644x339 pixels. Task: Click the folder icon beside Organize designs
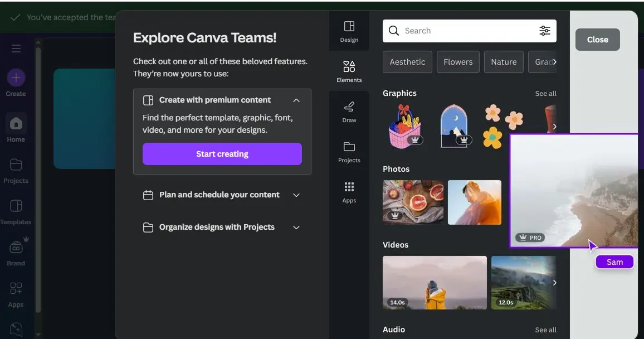(x=148, y=227)
